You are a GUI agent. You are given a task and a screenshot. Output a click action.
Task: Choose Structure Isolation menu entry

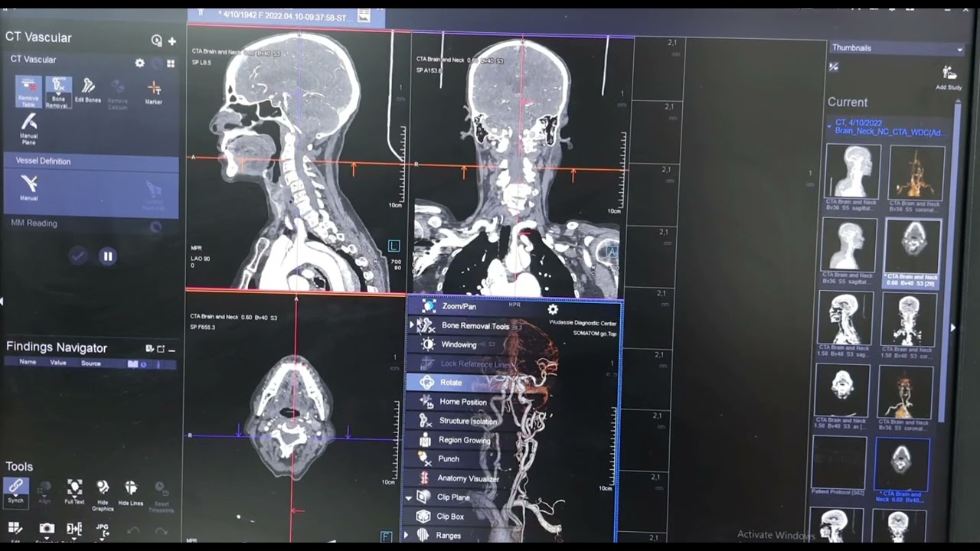point(468,421)
